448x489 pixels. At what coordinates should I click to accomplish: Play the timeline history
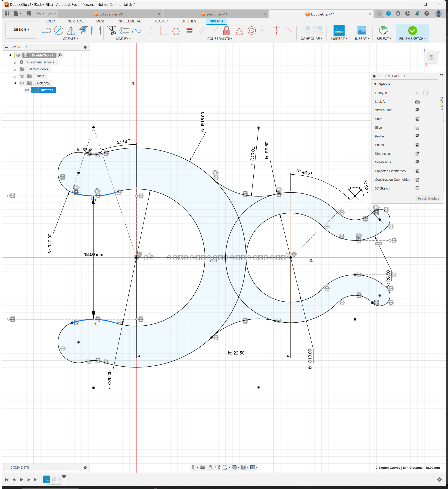point(21,480)
